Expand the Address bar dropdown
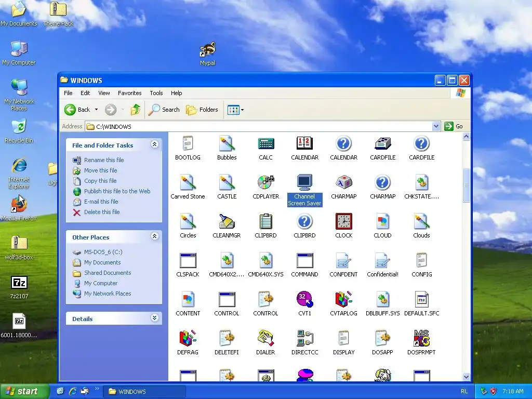This screenshot has width=532, height=399. pos(436,126)
